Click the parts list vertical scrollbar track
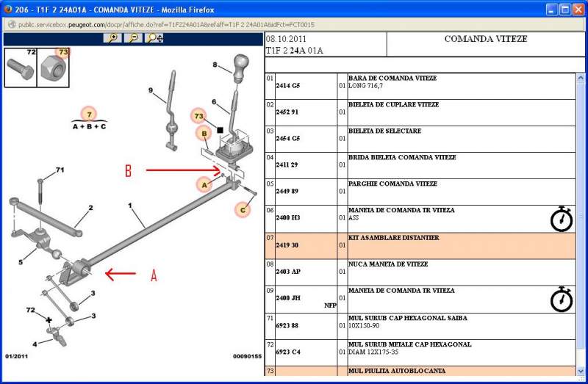The height and width of the screenshot is (384, 588). pyautogui.click(x=580, y=225)
